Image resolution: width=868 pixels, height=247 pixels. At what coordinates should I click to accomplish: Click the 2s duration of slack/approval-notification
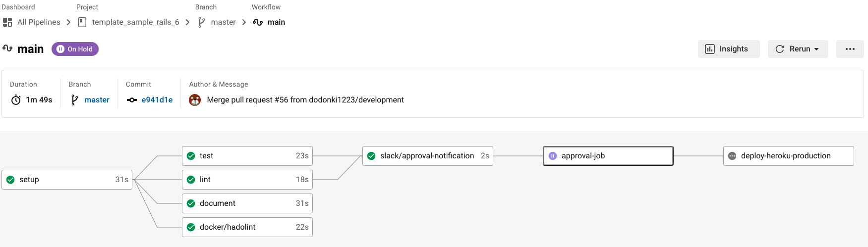485,156
